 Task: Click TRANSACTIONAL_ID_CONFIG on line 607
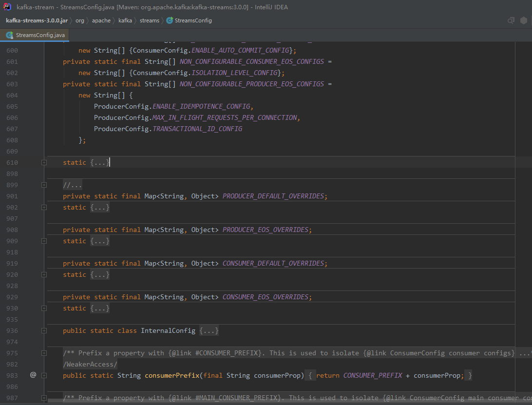[x=197, y=129]
